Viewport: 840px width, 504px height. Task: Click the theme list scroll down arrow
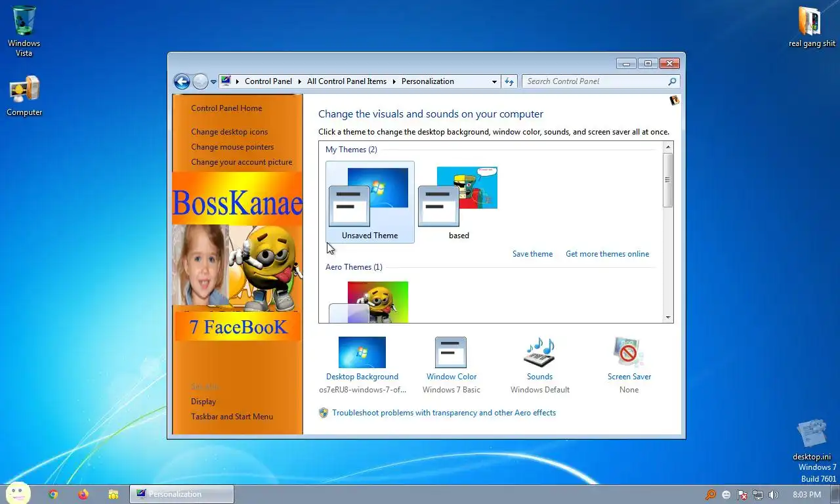[668, 318]
